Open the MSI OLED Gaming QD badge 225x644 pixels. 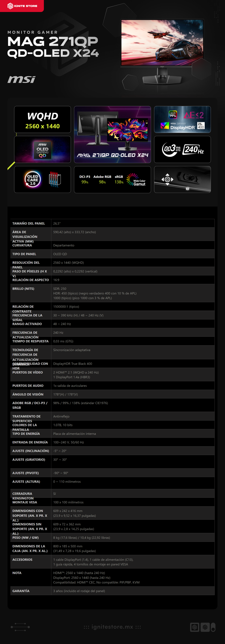[43, 149]
